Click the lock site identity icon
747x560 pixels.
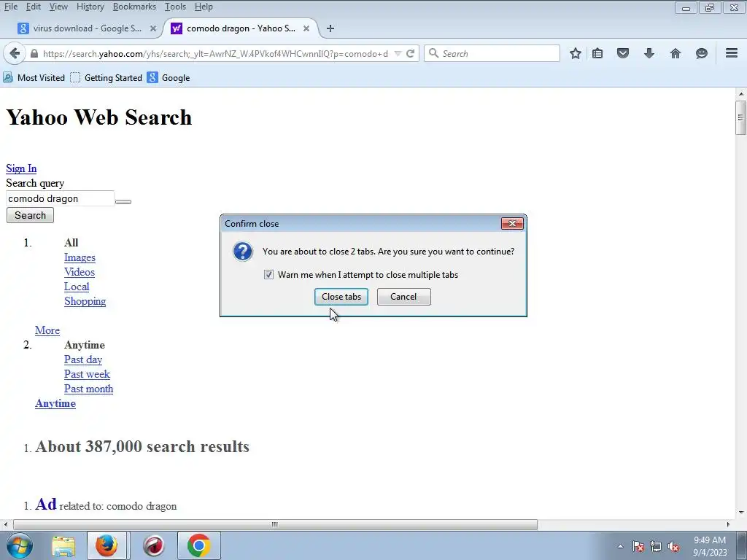34,54
